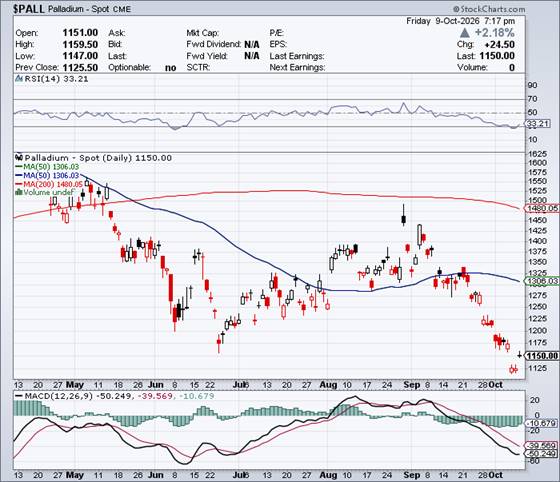The image size is (560, 482).
Task: Click the green up-arrow change indicator
Action: [464, 33]
